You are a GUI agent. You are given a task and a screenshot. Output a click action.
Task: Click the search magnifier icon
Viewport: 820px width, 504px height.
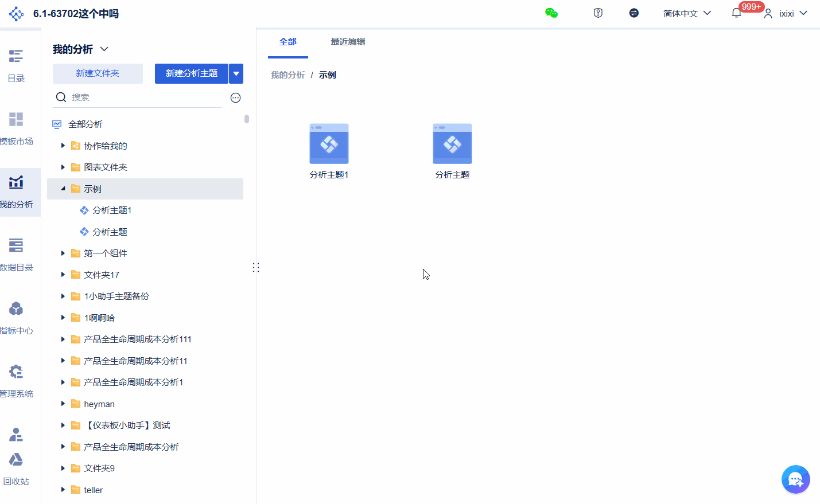(x=61, y=97)
